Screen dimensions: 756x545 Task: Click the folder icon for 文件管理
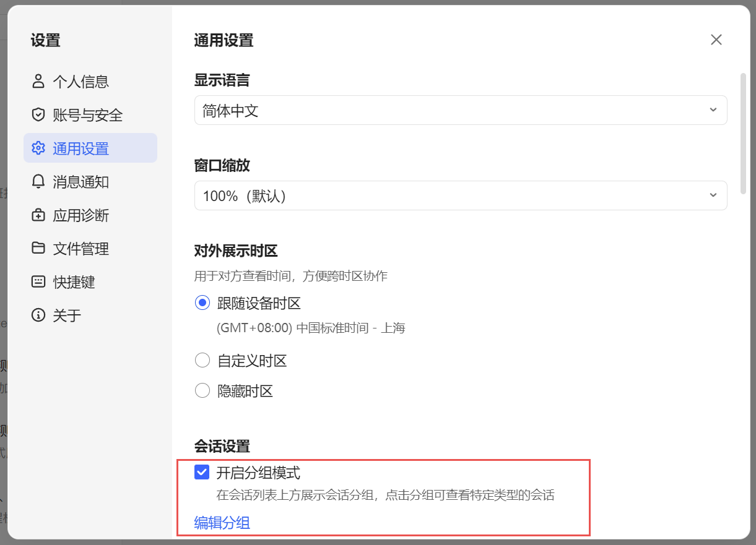coord(38,248)
